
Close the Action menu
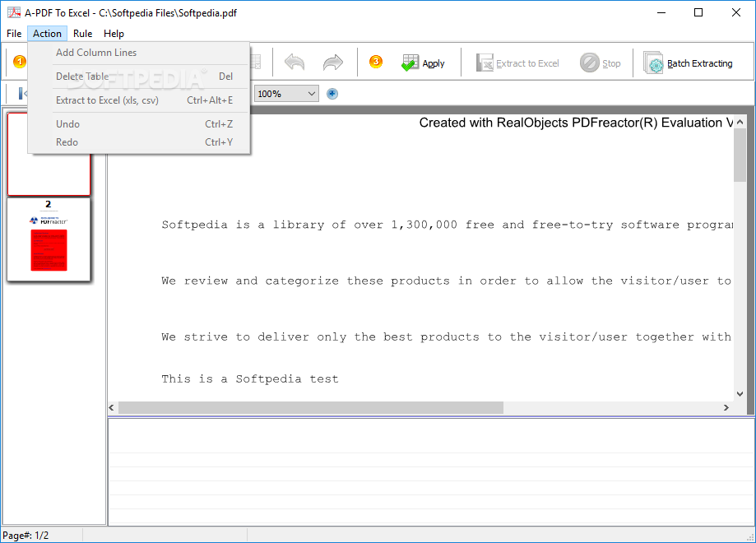coord(47,34)
